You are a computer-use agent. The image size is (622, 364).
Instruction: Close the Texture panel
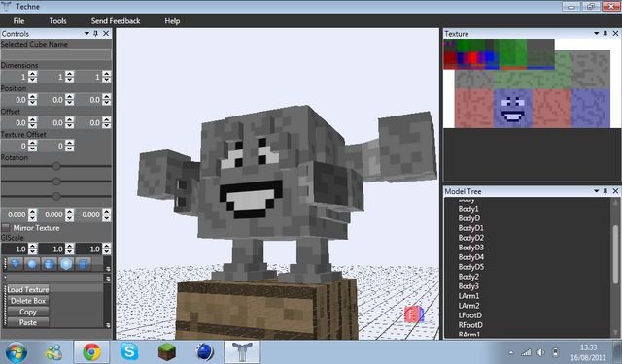pyautogui.click(x=615, y=34)
